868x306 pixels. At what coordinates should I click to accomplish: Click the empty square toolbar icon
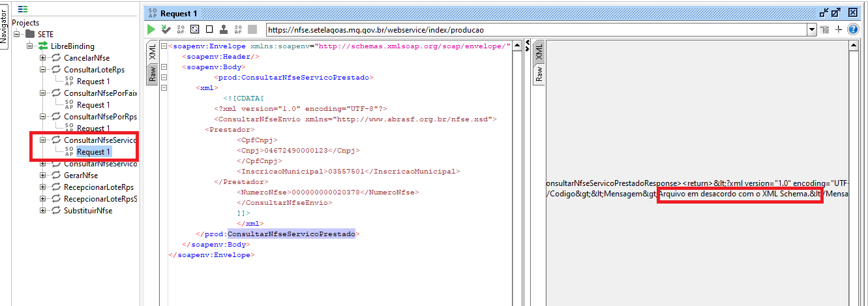click(209, 29)
